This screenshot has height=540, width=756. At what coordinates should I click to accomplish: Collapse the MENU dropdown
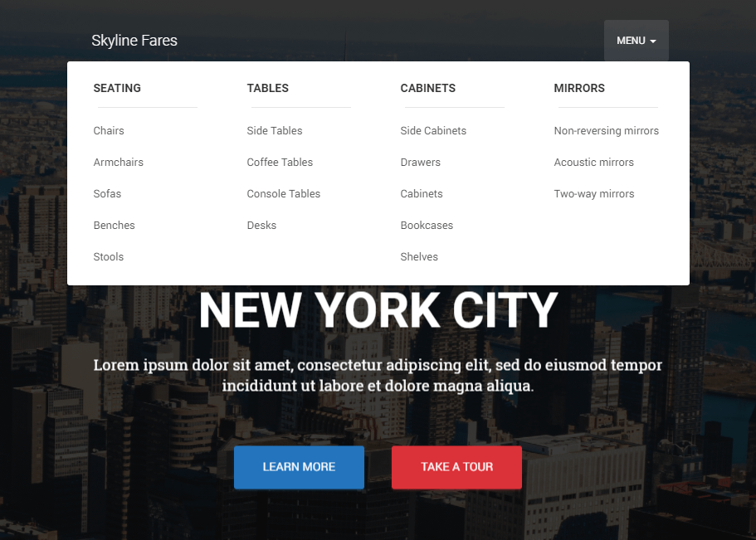(x=636, y=41)
